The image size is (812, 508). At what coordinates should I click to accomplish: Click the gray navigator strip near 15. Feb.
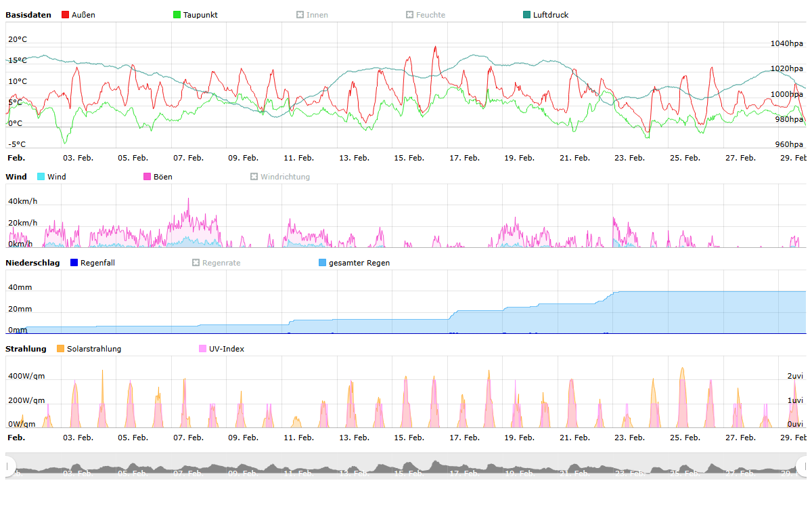click(409, 467)
